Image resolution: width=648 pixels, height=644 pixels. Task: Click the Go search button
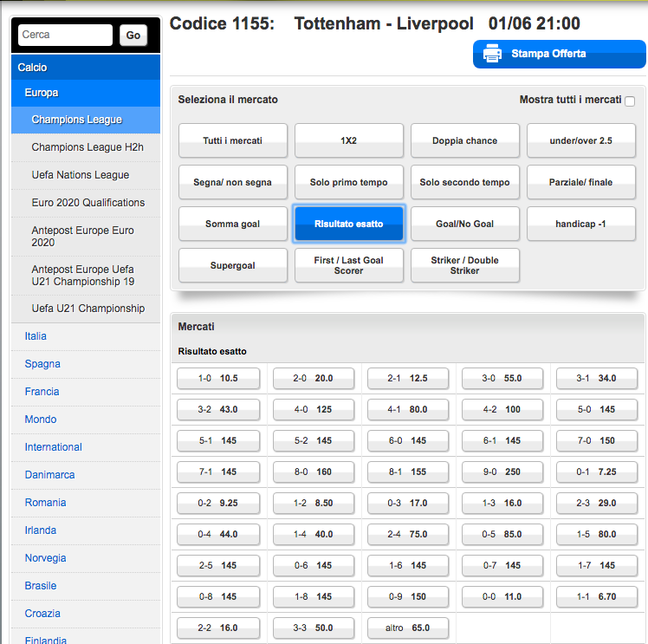point(133,36)
